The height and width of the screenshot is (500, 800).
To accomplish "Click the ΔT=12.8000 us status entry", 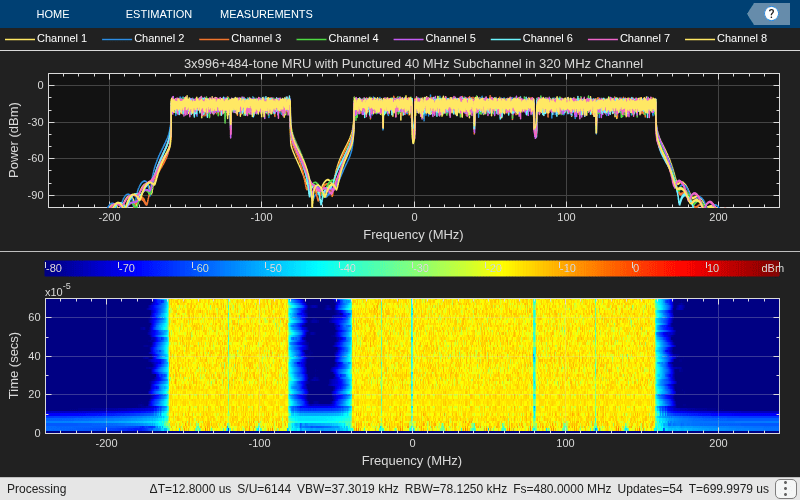I will pos(190,489).
